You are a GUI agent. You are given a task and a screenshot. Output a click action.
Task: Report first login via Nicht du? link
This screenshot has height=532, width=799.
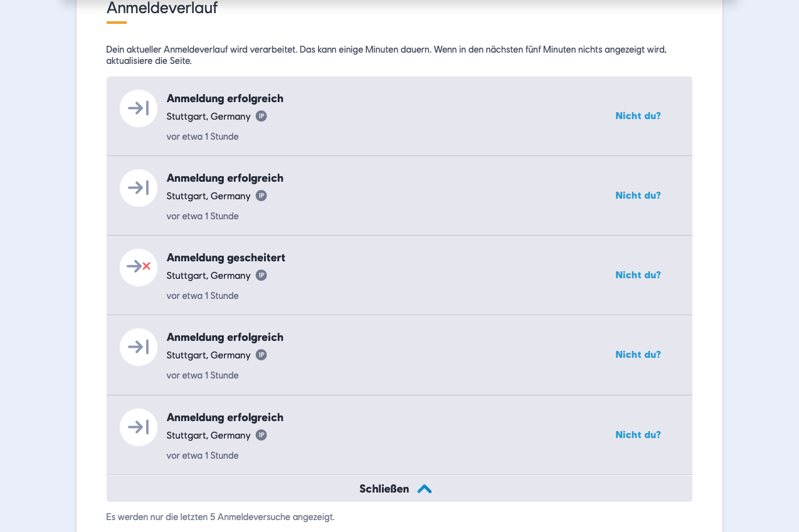click(x=638, y=116)
